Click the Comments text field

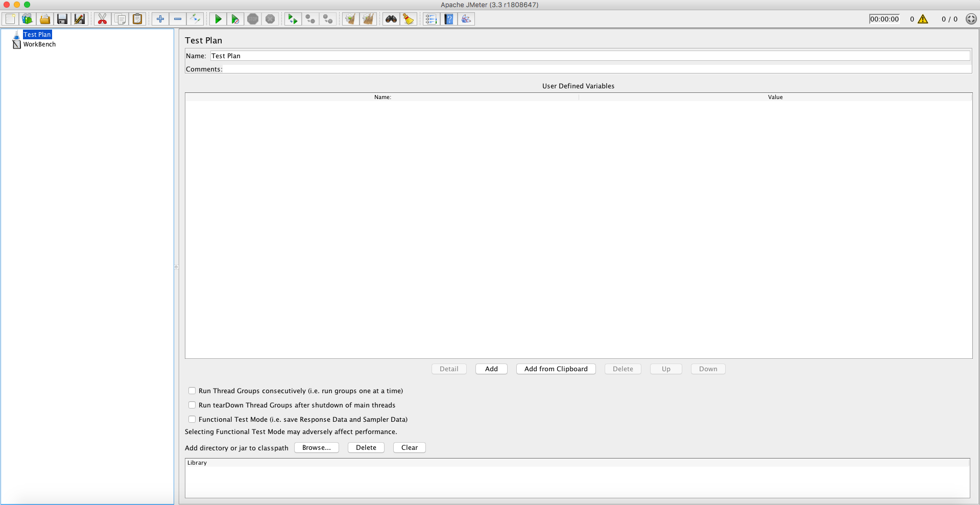(x=597, y=69)
